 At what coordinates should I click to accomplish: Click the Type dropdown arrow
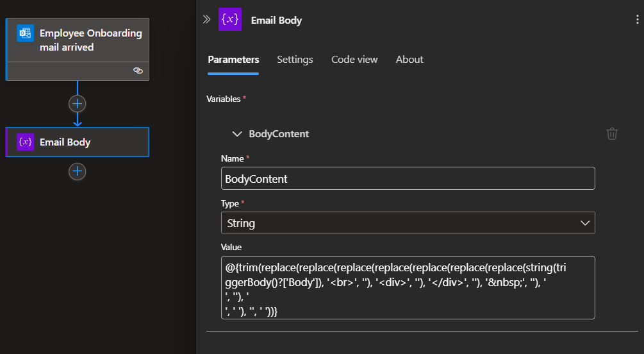584,223
